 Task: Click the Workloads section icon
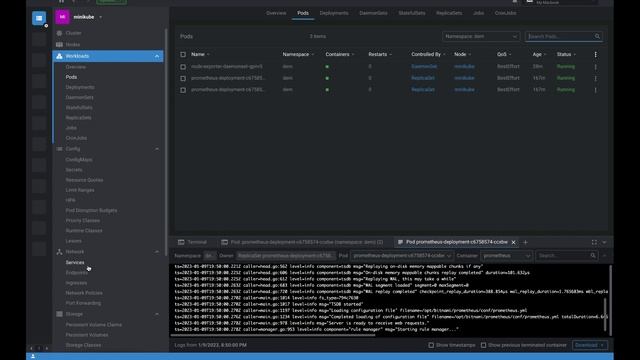click(x=59, y=56)
